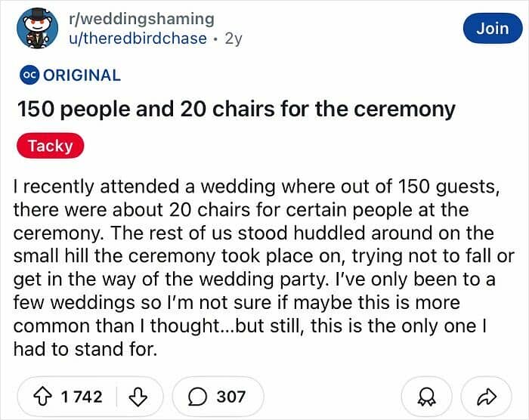529x420 pixels.
Task: Open the subreddit's top-hat Snoo avatar
Action: [x=37, y=29]
